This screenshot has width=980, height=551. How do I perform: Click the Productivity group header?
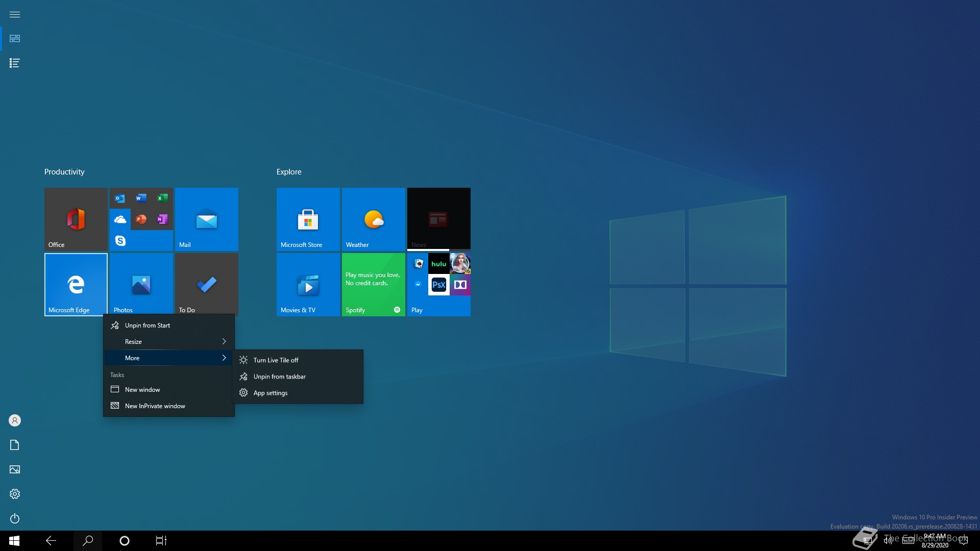(64, 172)
